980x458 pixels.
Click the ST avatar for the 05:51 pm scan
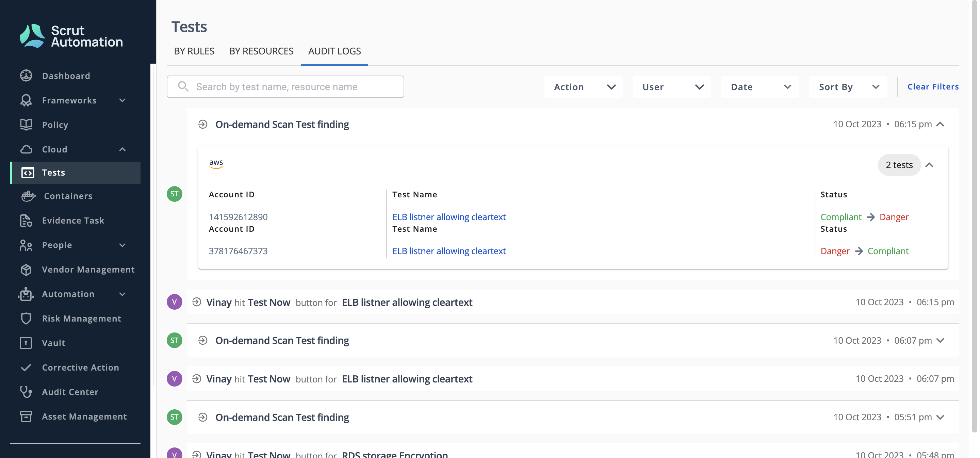pos(174,417)
